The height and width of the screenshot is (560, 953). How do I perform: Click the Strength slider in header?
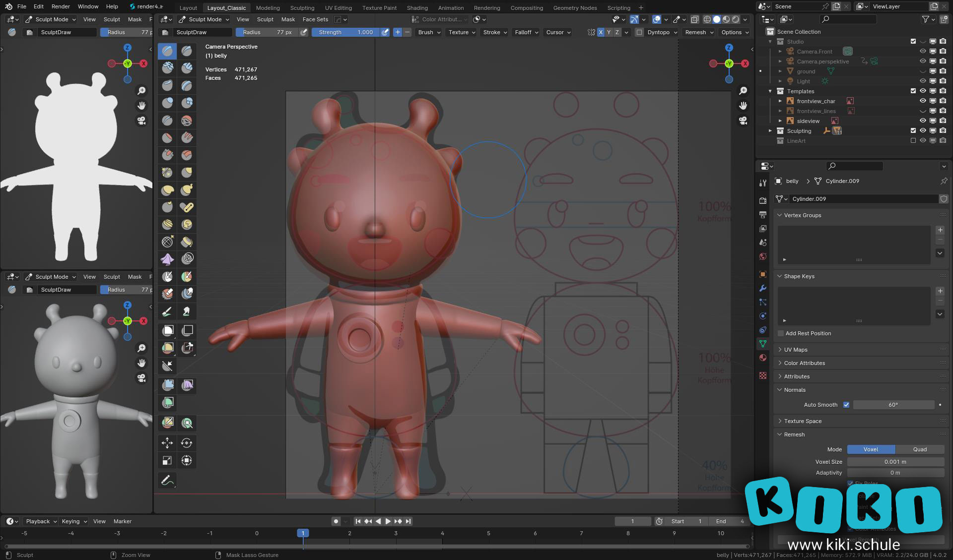[345, 32]
